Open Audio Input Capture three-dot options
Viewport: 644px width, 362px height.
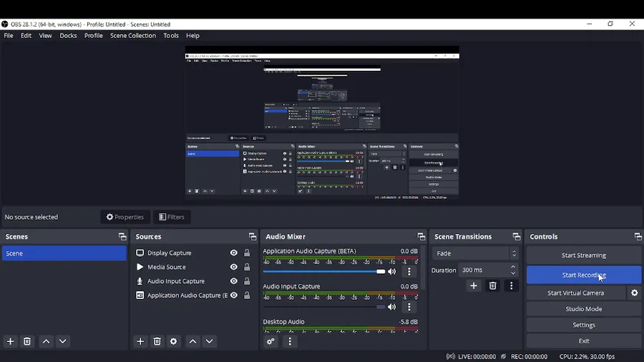coord(409,307)
